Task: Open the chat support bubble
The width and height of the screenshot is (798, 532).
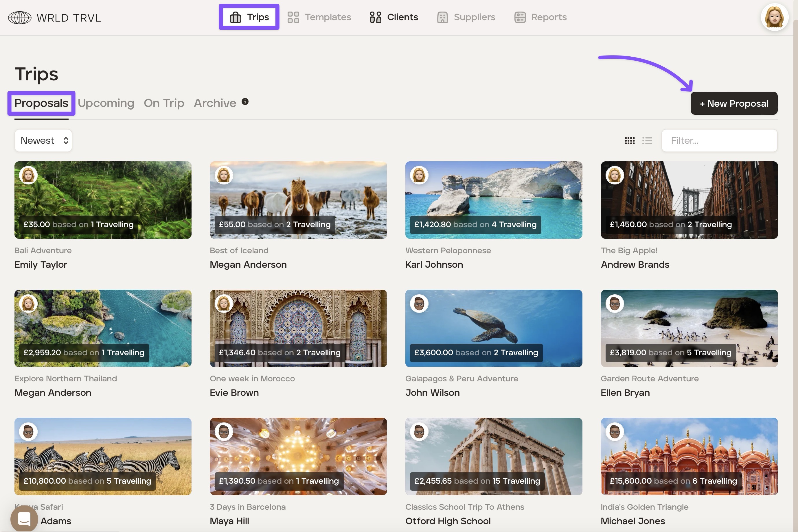Action: click(x=24, y=518)
